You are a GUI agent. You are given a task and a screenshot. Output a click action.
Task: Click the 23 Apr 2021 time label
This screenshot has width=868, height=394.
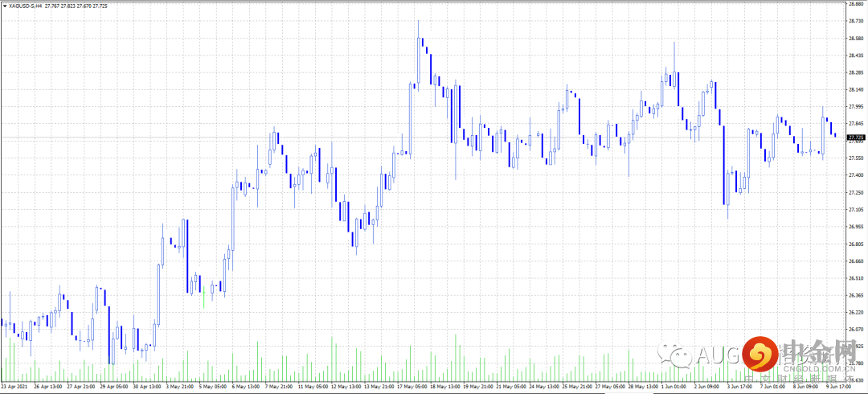(14, 385)
